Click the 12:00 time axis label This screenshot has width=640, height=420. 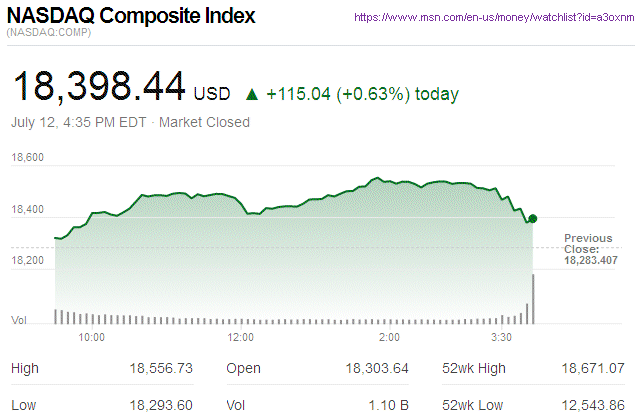point(241,338)
